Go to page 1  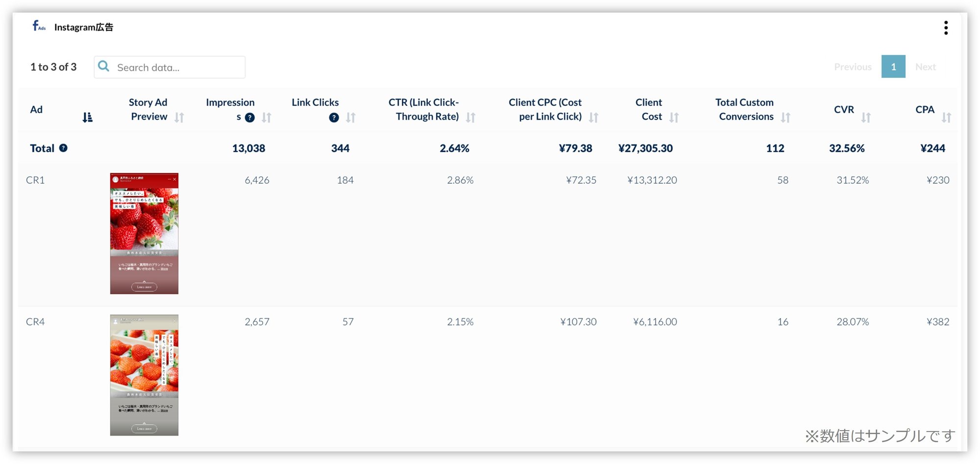click(x=893, y=66)
